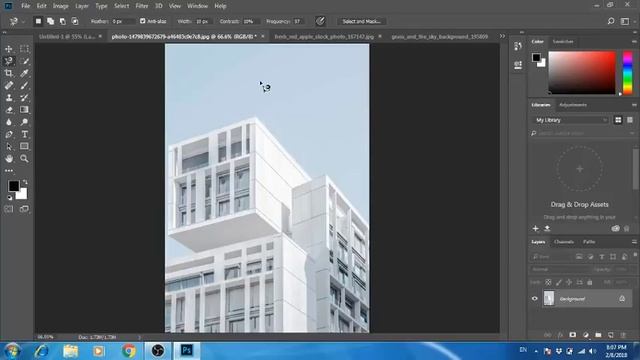The image size is (640, 360).
Task: Pick a color in the Color panel field
Action: pos(582,73)
